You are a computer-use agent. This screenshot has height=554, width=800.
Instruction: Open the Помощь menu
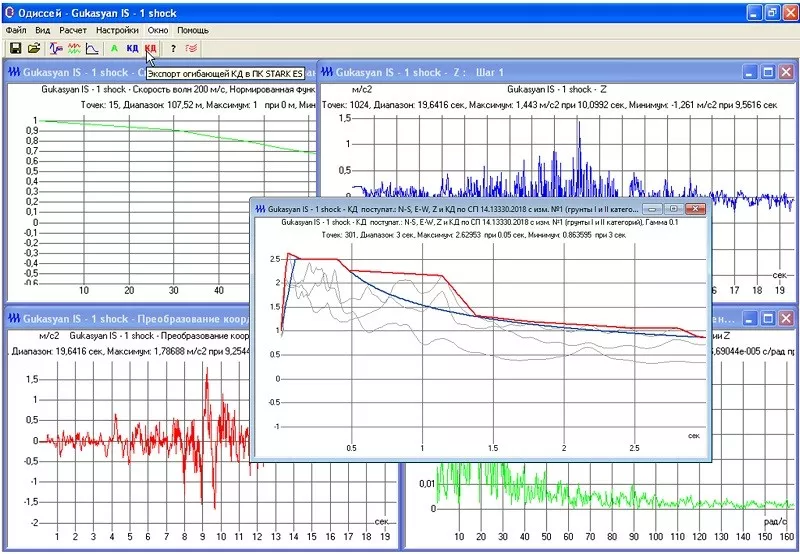pos(193,31)
